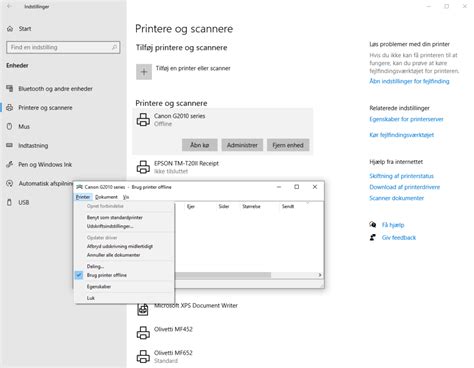Open Scanner dokumenter link
This screenshot has height=368, width=474.
pyautogui.click(x=396, y=198)
